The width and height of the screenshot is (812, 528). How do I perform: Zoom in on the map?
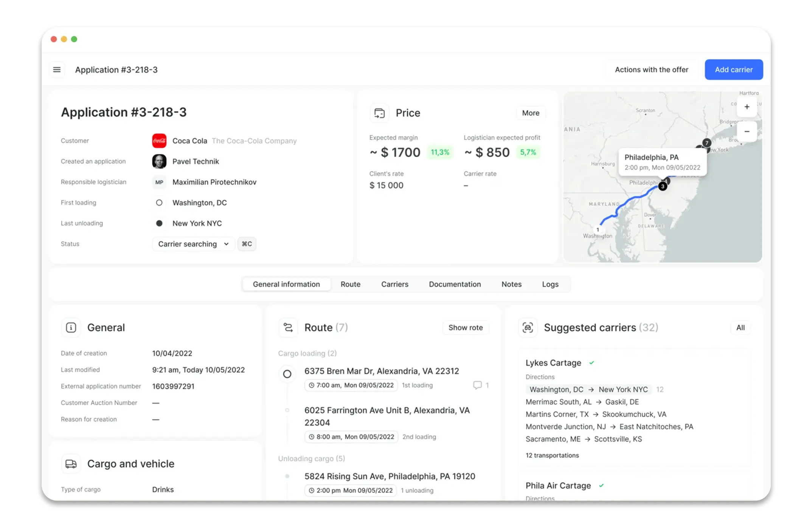747,107
